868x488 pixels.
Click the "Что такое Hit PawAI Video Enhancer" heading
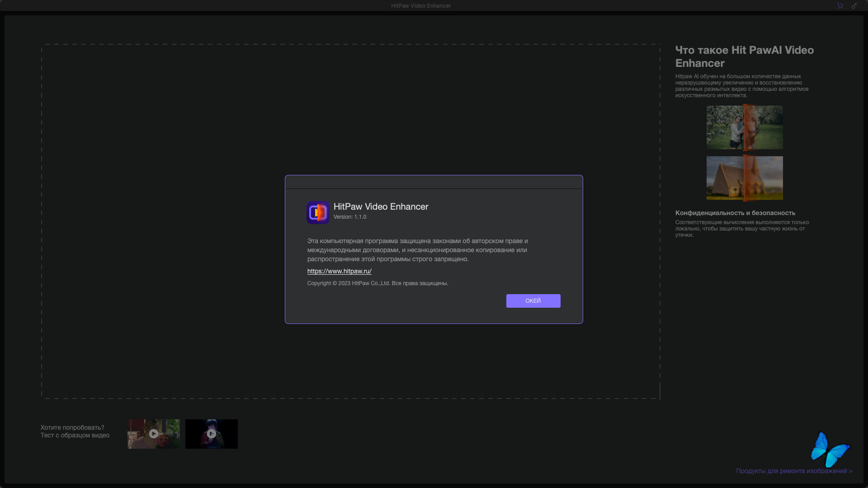(745, 56)
